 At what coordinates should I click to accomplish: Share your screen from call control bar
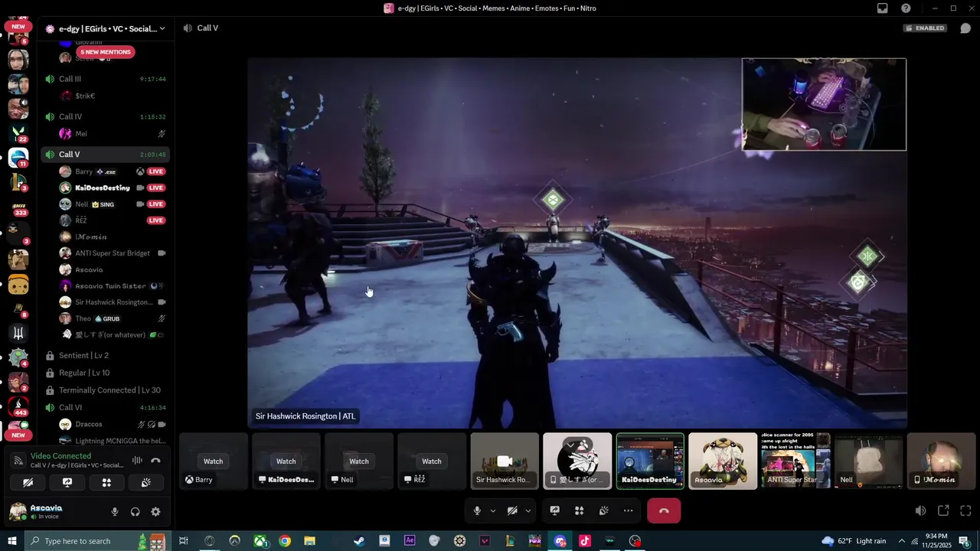pos(555,510)
